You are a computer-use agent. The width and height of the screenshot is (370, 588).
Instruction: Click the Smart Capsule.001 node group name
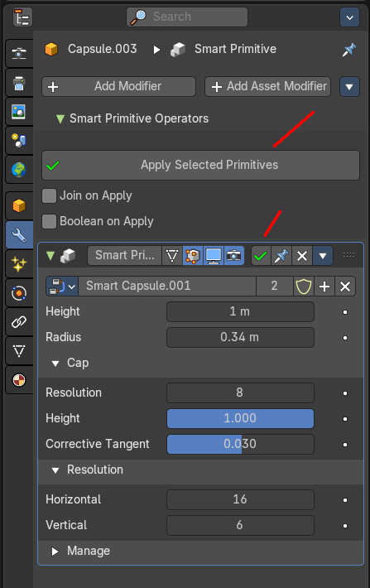(x=167, y=287)
